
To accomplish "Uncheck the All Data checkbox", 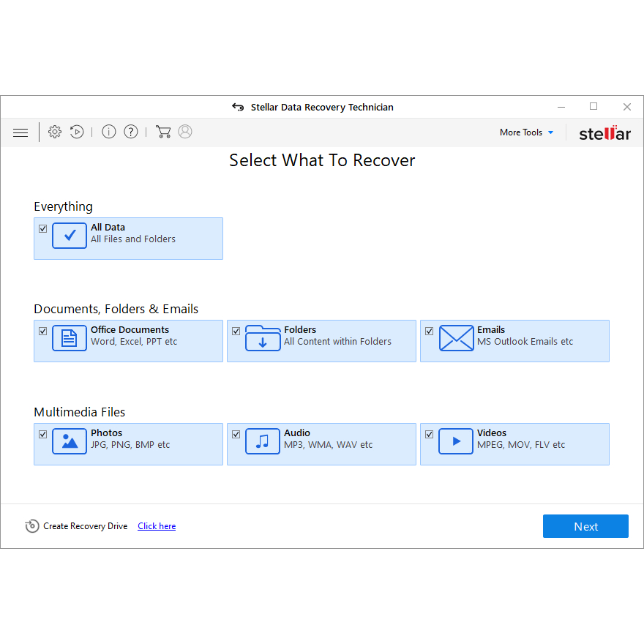I will pyautogui.click(x=42, y=229).
